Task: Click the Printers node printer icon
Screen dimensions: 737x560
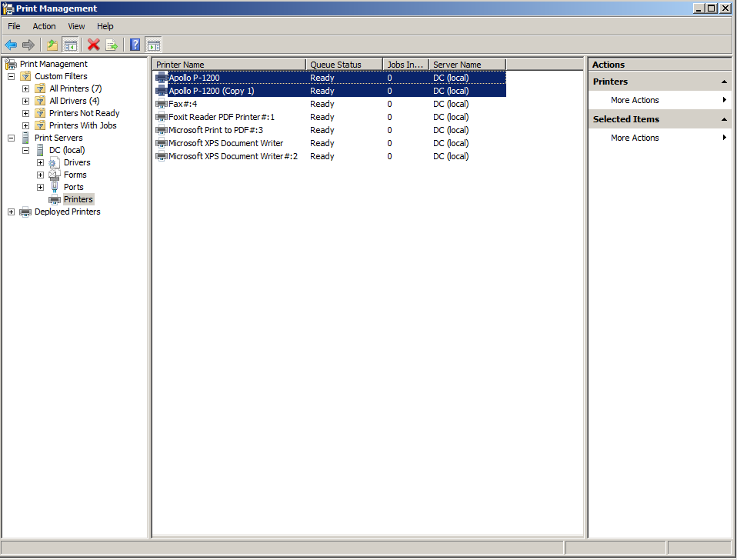Action: click(x=55, y=200)
